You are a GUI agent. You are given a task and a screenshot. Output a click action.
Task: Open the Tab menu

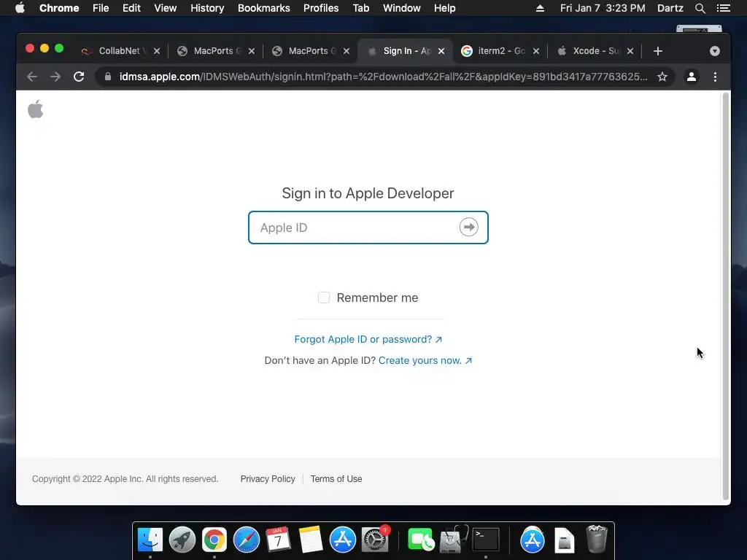pyautogui.click(x=361, y=8)
